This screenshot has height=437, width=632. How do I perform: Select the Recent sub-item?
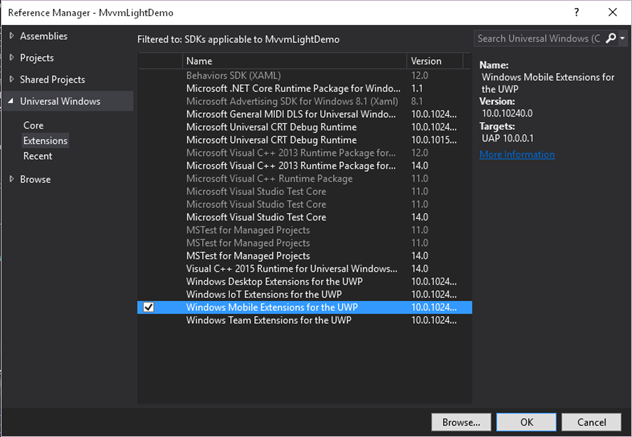(x=37, y=156)
